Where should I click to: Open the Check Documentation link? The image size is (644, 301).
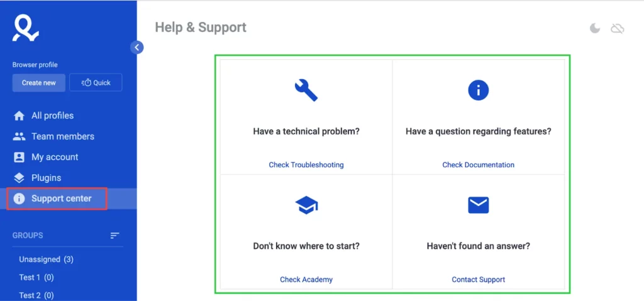tap(478, 165)
